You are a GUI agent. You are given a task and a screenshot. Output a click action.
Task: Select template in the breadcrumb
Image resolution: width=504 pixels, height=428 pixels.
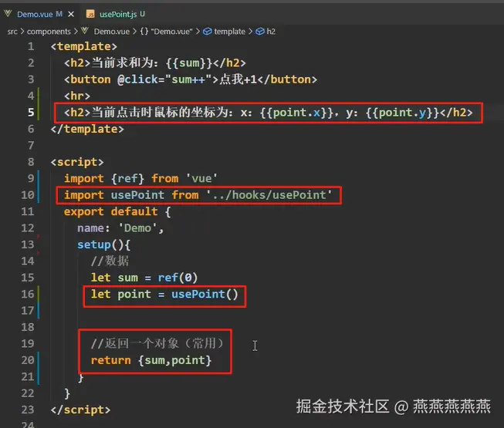[x=229, y=32]
